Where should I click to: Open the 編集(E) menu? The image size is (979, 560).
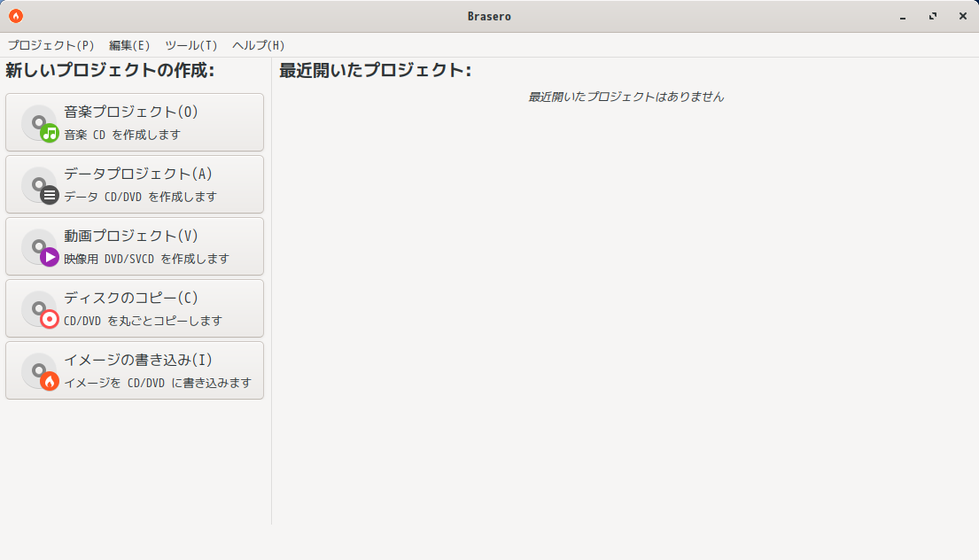coord(129,45)
